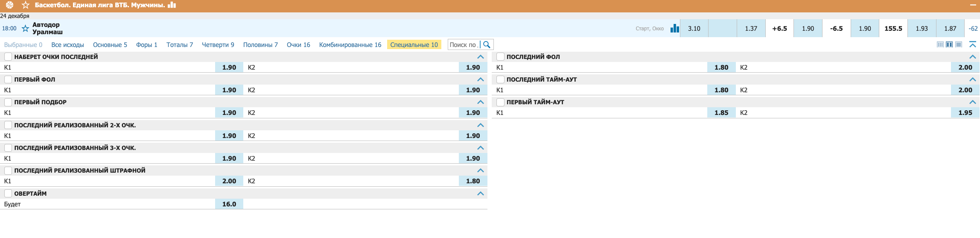Switch to two-column layout view icon
This screenshot has width=980, height=238.
tap(949, 45)
